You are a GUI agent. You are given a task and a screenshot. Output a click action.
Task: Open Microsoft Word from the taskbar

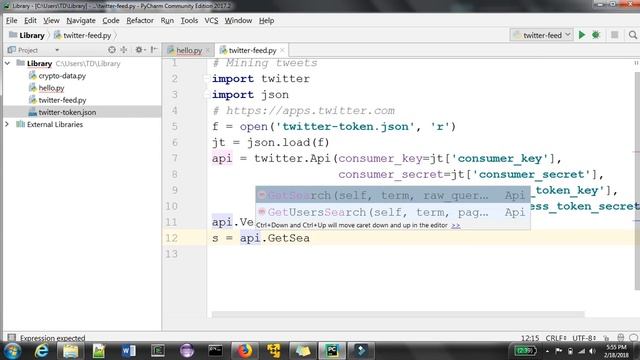(128, 351)
